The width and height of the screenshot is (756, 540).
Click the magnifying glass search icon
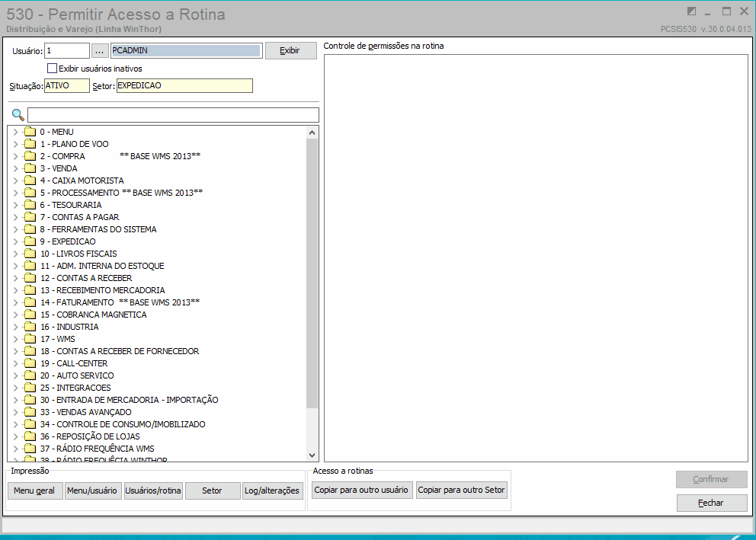click(18, 115)
